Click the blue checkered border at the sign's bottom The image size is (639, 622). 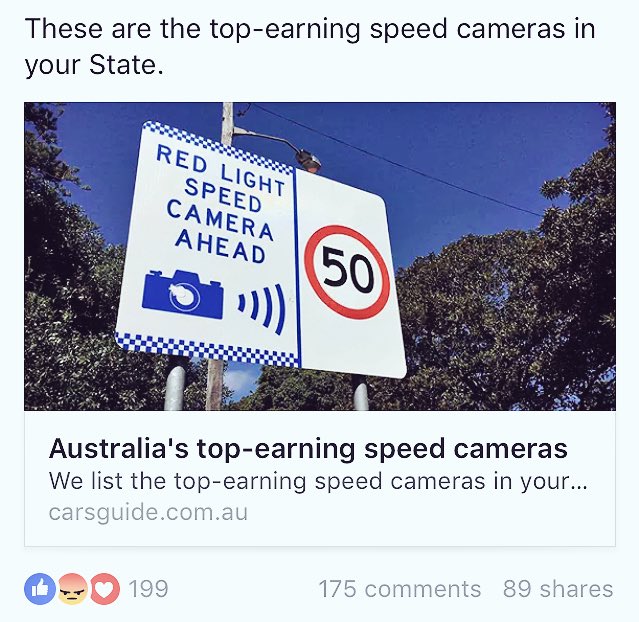click(x=207, y=350)
